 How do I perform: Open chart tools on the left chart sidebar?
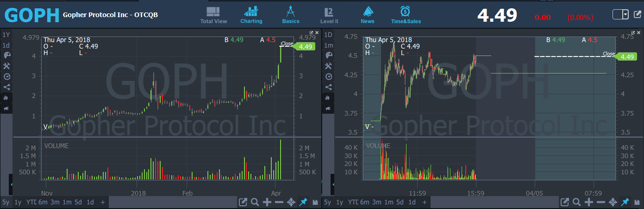click(x=6, y=66)
